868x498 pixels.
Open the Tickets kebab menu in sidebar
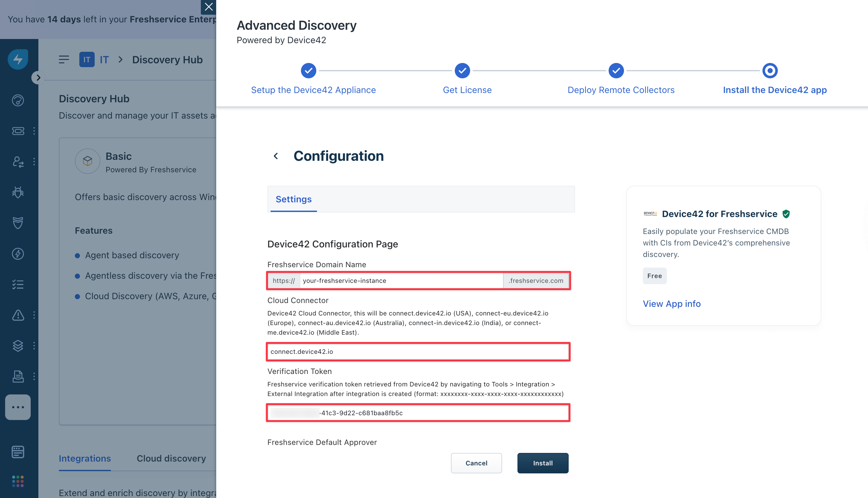click(x=34, y=131)
